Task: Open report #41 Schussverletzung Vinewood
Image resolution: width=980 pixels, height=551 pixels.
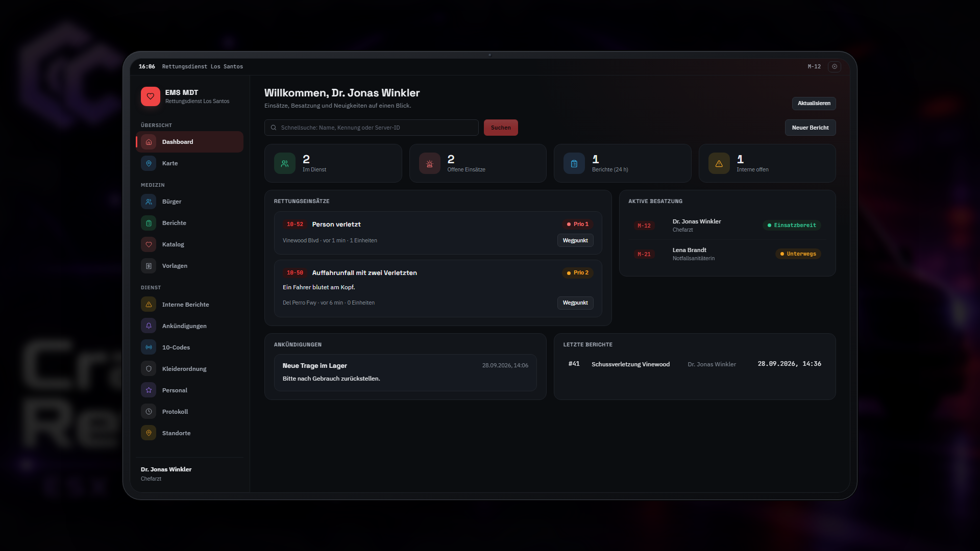Action: (x=695, y=364)
